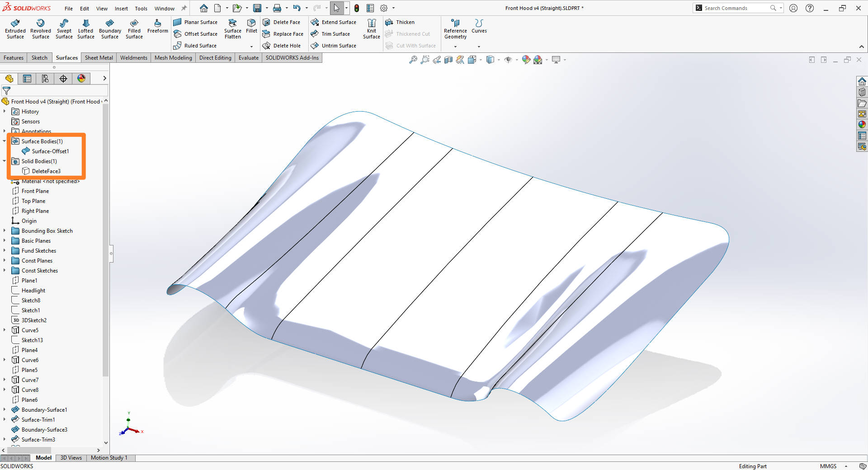The height and width of the screenshot is (470, 868).
Task: Open the DimXpertManager tab
Action: (x=63, y=79)
